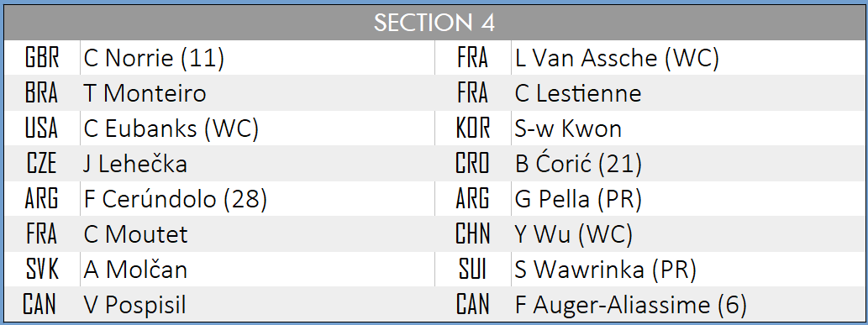Viewport: 868px width, 325px height.
Task: Click the SUI country code
Action: [x=473, y=270]
